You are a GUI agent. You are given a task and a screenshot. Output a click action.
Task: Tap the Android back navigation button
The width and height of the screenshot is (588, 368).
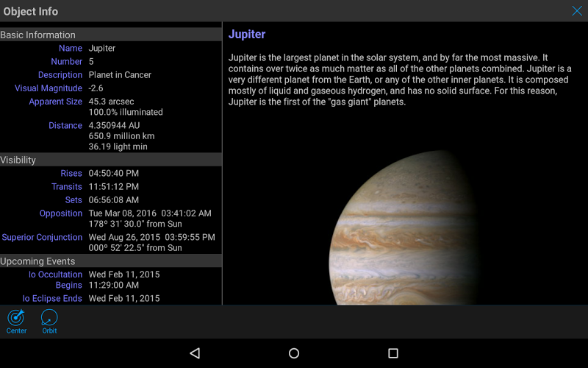pos(195,353)
